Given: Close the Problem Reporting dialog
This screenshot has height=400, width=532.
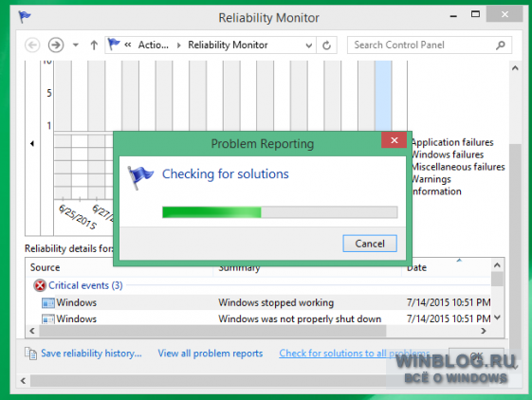Looking at the screenshot, I should [x=394, y=139].
